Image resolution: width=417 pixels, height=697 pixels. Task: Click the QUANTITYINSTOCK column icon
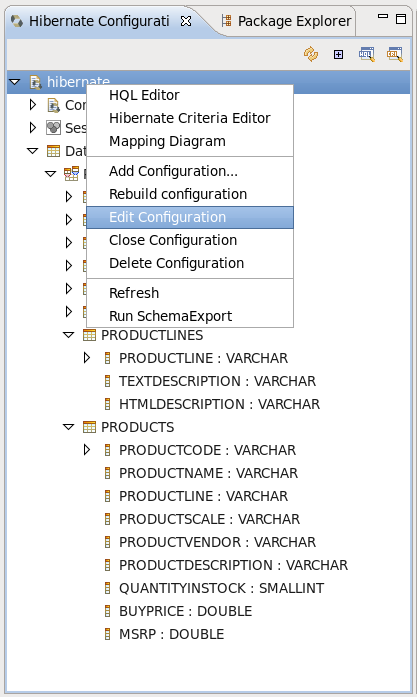[107, 588]
